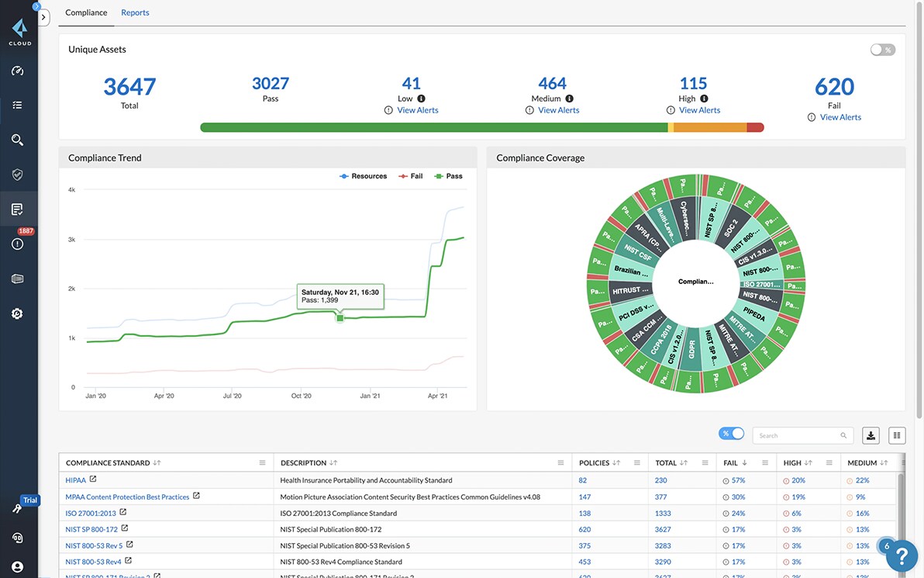Screen dimensions: 924x578
Task: Open the Dashboard speedometer icon in sidebar
Action: (x=19, y=70)
